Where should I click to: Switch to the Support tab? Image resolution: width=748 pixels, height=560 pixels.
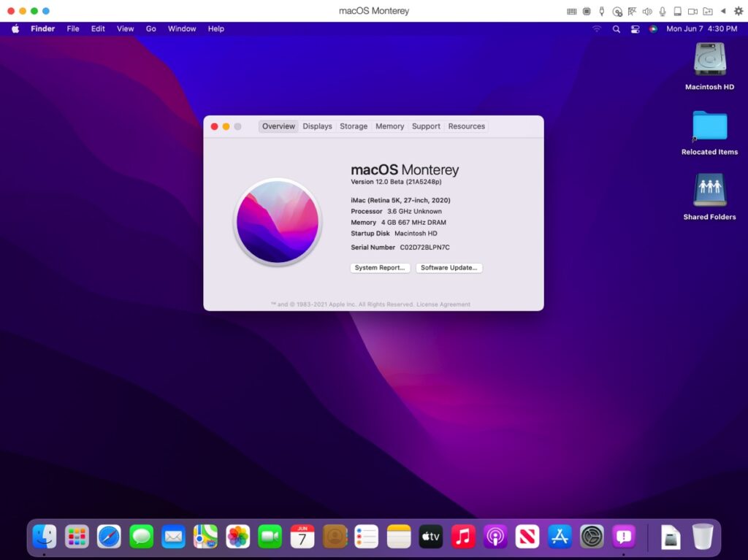426,126
